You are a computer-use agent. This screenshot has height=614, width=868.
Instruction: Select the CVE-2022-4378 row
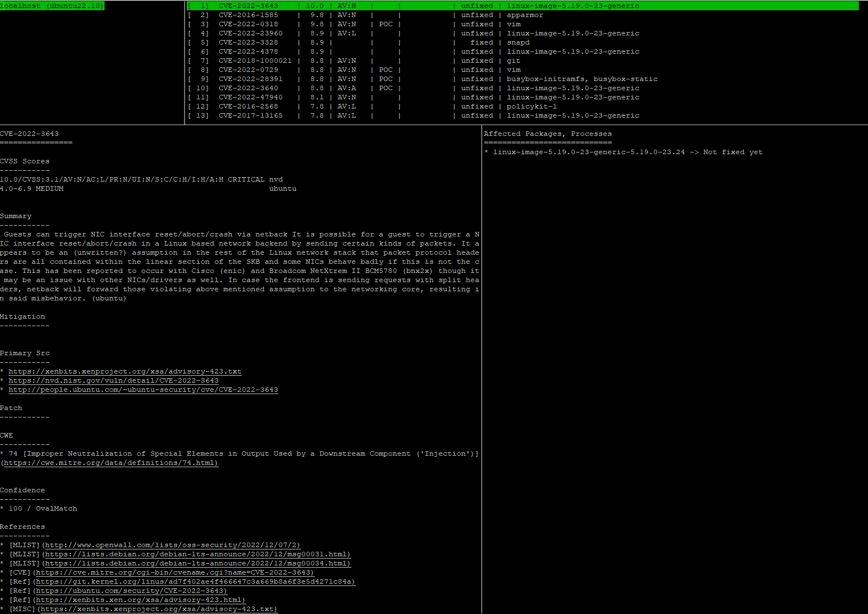click(x=523, y=51)
